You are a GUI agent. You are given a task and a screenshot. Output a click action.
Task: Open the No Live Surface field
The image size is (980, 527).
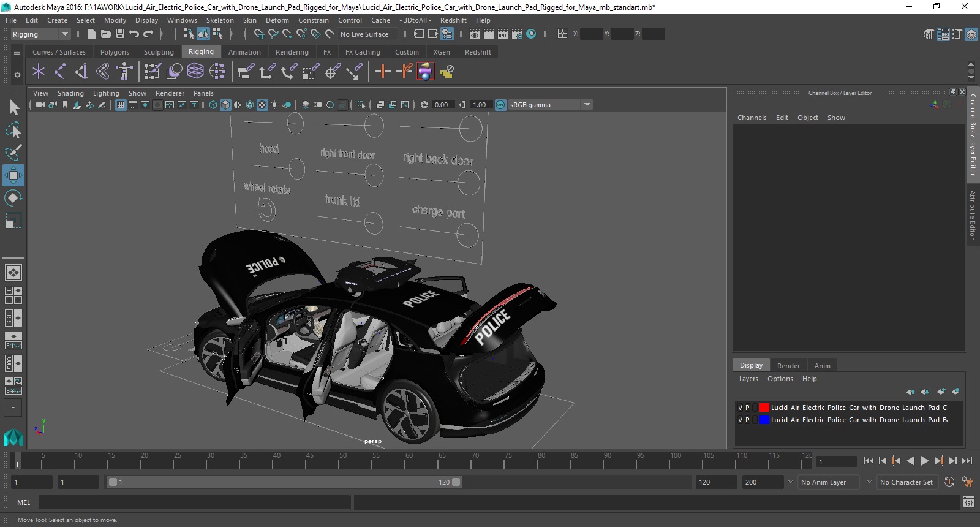(367, 34)
